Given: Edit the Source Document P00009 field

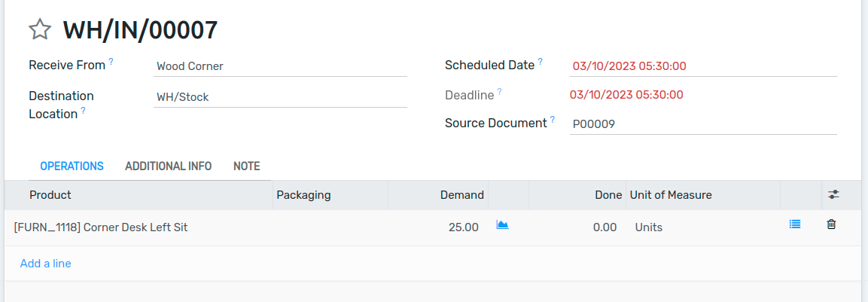Looking at the screenshot, I should [x=703, y=124].
